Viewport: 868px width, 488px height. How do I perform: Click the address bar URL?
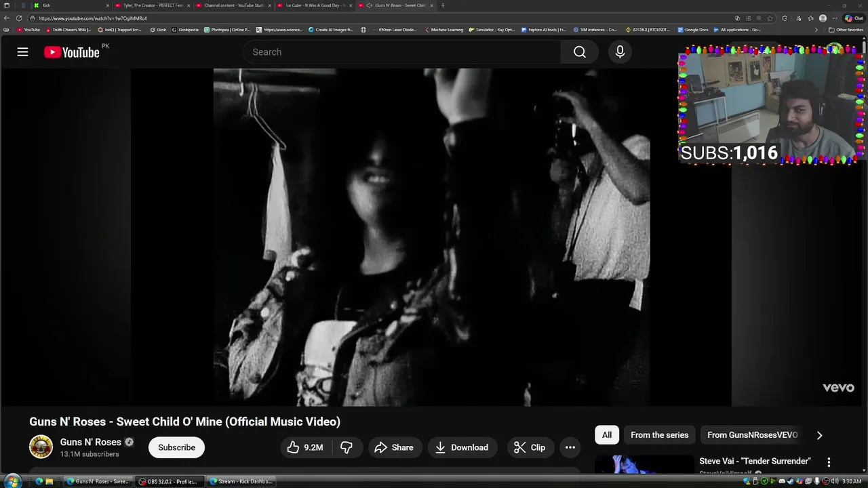point(93,18)
